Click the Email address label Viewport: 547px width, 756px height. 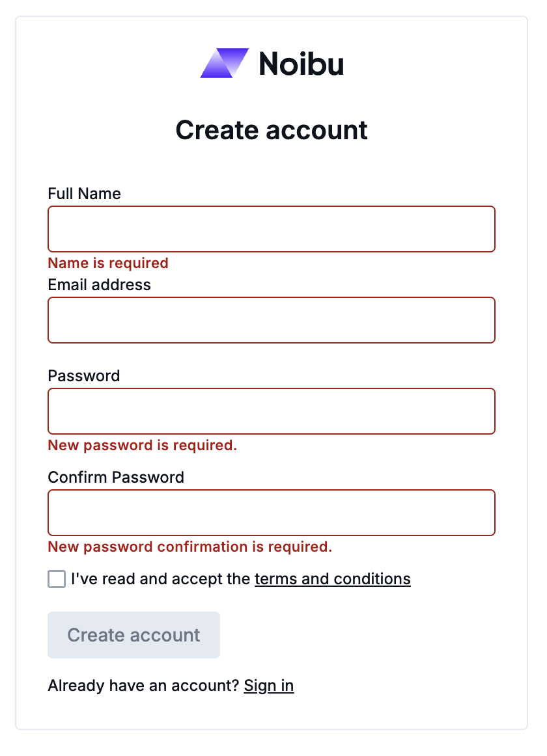99,284
